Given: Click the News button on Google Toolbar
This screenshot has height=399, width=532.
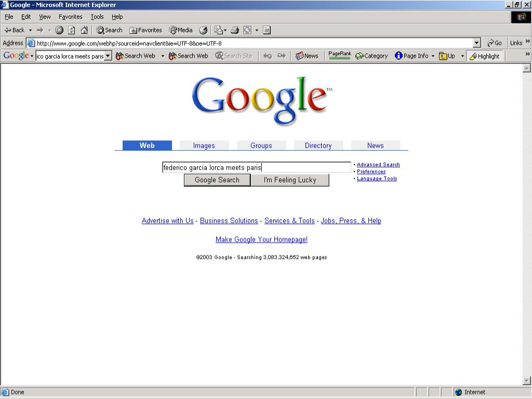Looking at the screenshot, I should (x=307, y=56).
